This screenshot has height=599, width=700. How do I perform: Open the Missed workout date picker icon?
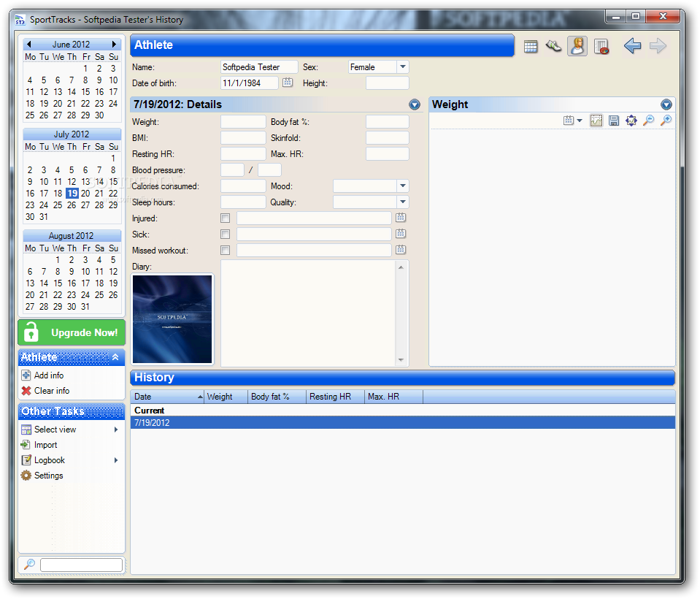click(401, 250)
